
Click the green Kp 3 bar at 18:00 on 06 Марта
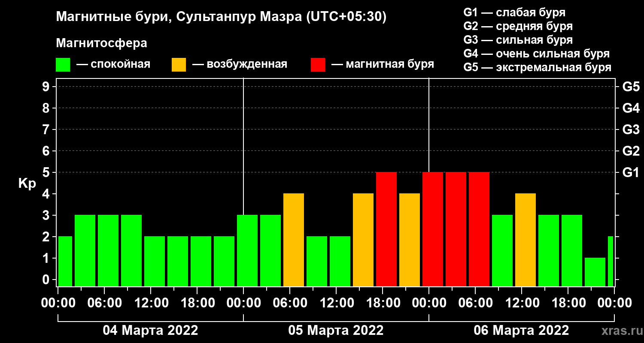point(572,250)
